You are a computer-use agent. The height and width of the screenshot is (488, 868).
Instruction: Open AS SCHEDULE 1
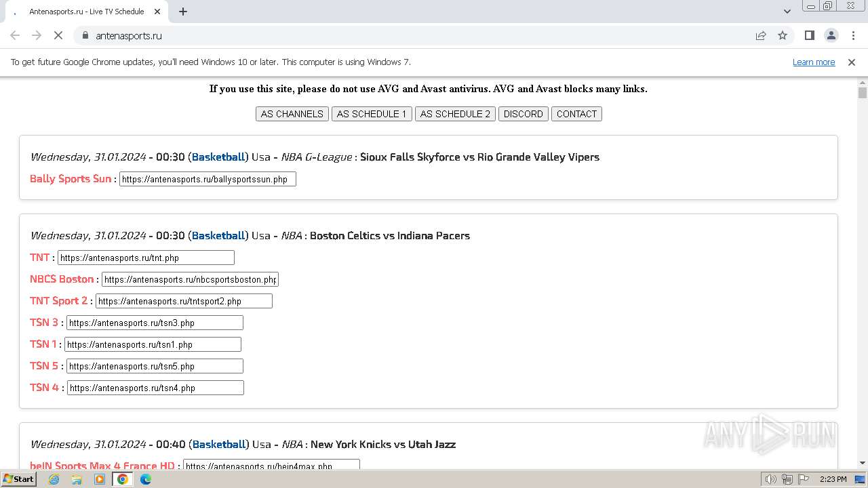tap(372, 114)
